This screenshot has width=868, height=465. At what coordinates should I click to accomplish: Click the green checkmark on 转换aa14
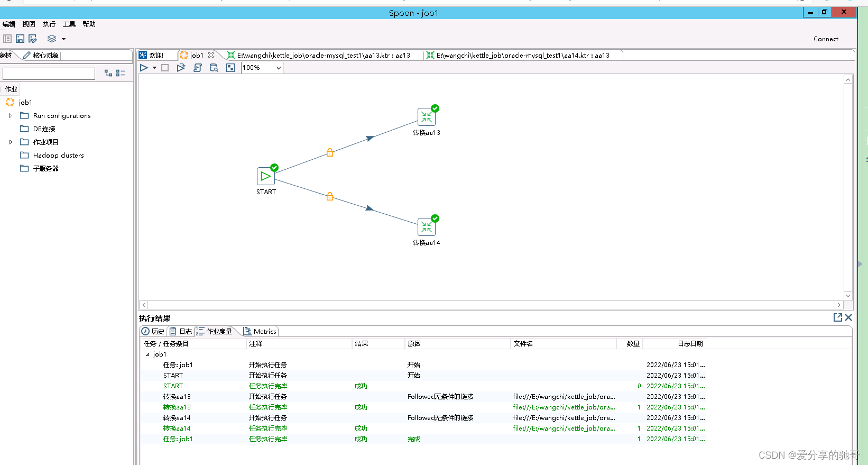(435, 218)
